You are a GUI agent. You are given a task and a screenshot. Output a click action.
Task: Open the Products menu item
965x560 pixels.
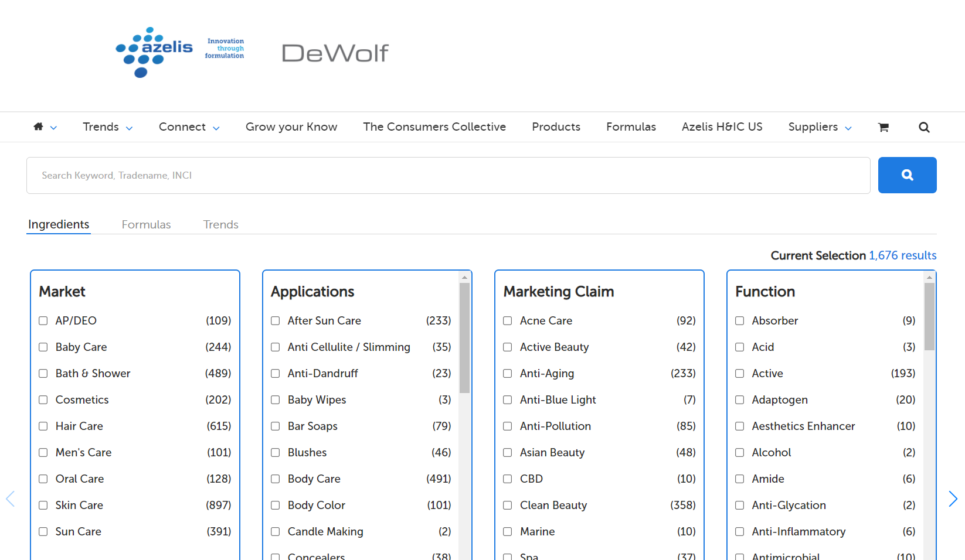[x=556, y=127]
